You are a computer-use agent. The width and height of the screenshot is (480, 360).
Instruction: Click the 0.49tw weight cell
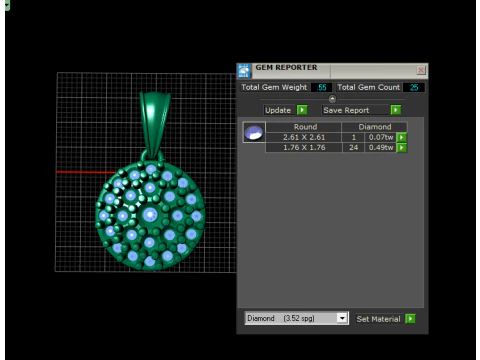click(381, 147)
